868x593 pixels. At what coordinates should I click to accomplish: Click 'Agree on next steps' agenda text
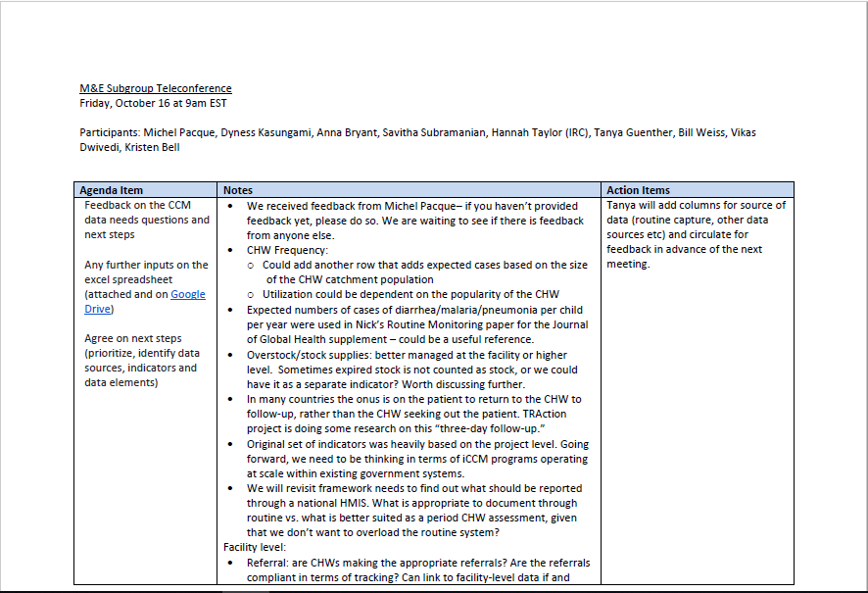[133, 338]
